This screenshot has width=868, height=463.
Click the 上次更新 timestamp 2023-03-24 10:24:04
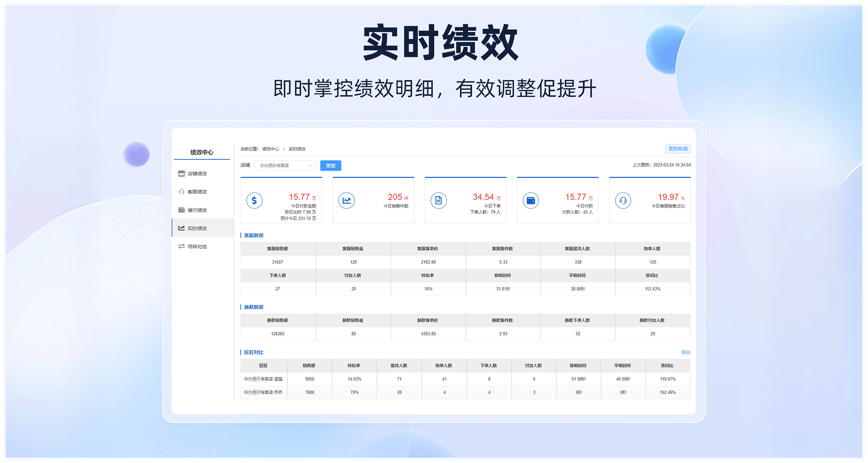[x=672, y=165]
